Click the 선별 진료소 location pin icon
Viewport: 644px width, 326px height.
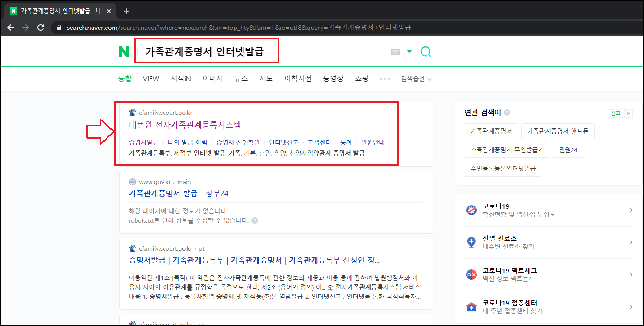tap(472, 242)
